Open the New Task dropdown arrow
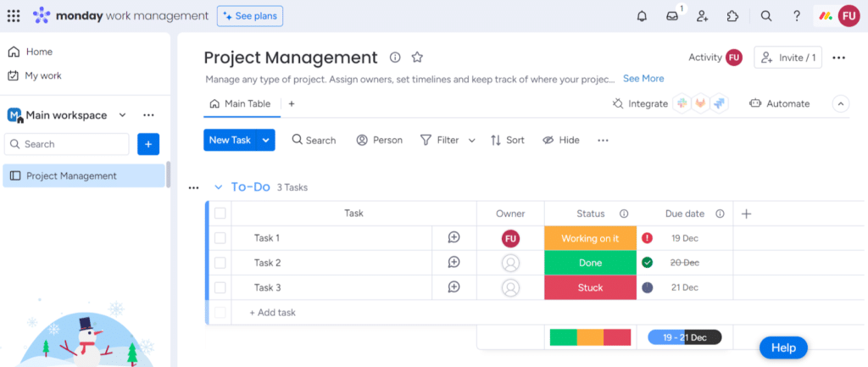 click(x=265, y=140)
